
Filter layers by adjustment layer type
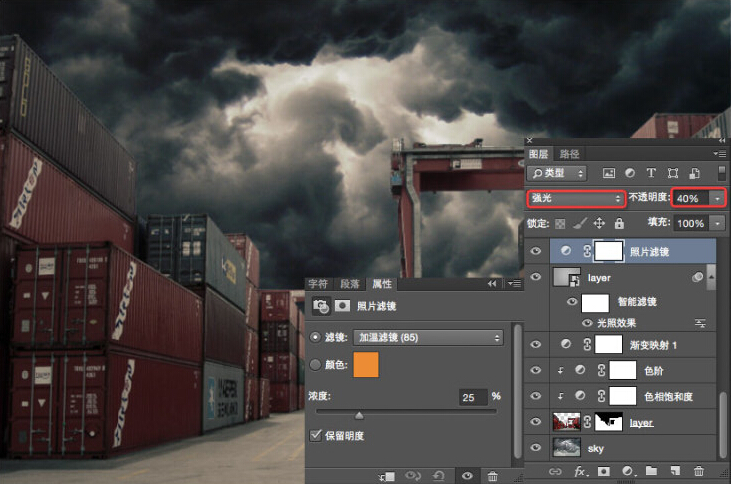630,173
